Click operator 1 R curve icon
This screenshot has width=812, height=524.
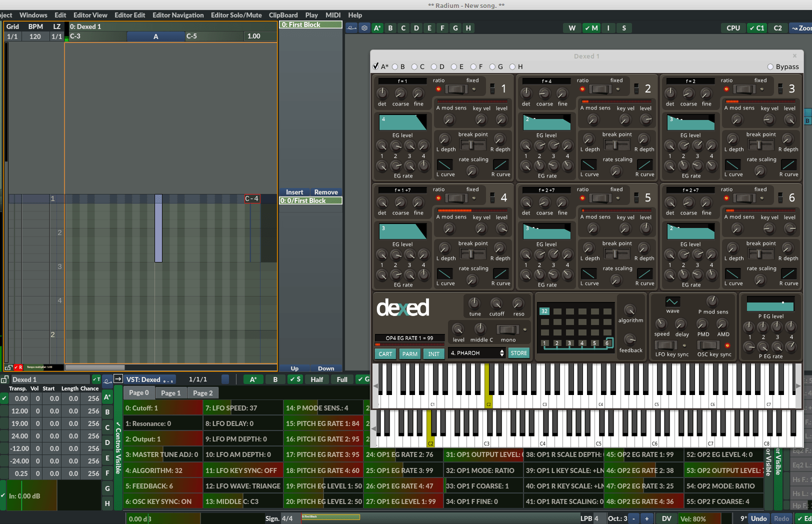(x=500, y=164)
